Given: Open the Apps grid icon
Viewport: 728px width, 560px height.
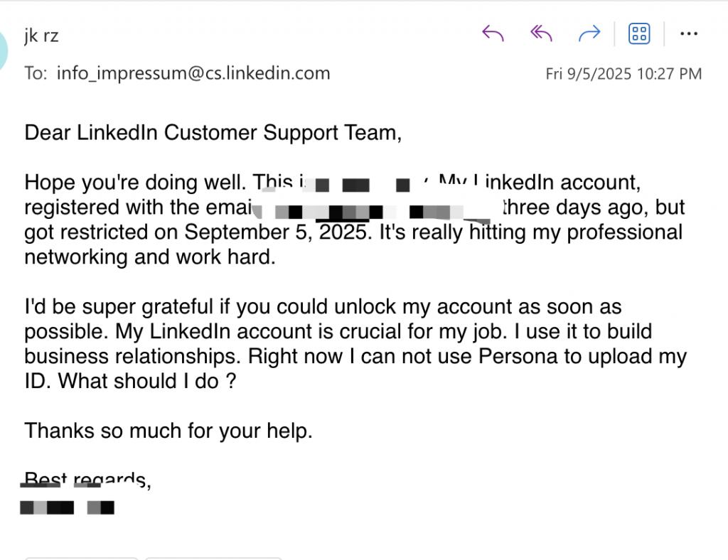Looking at the screenshot, I should [x=639, y=33].
